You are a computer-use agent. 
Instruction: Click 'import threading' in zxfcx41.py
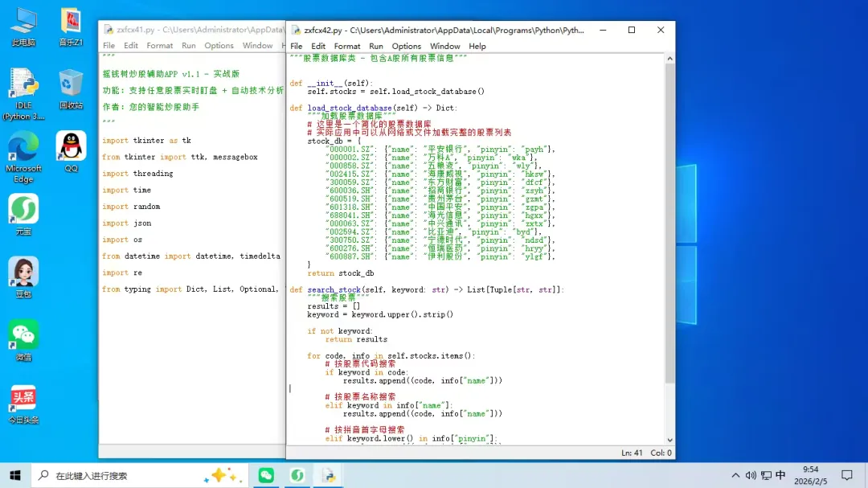pos(137,174)
